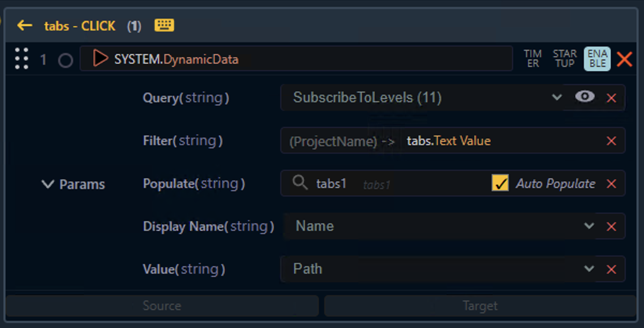Clear the Value parameter with red X
The height and width of the screenshot is (328, 644).
click(611, 269)
